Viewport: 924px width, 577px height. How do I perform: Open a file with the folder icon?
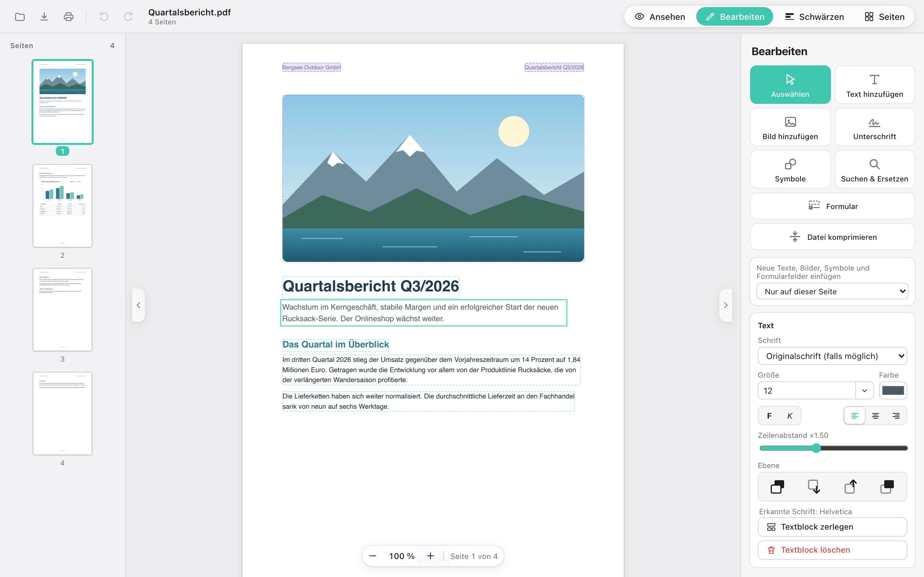(x=20, y=17)
